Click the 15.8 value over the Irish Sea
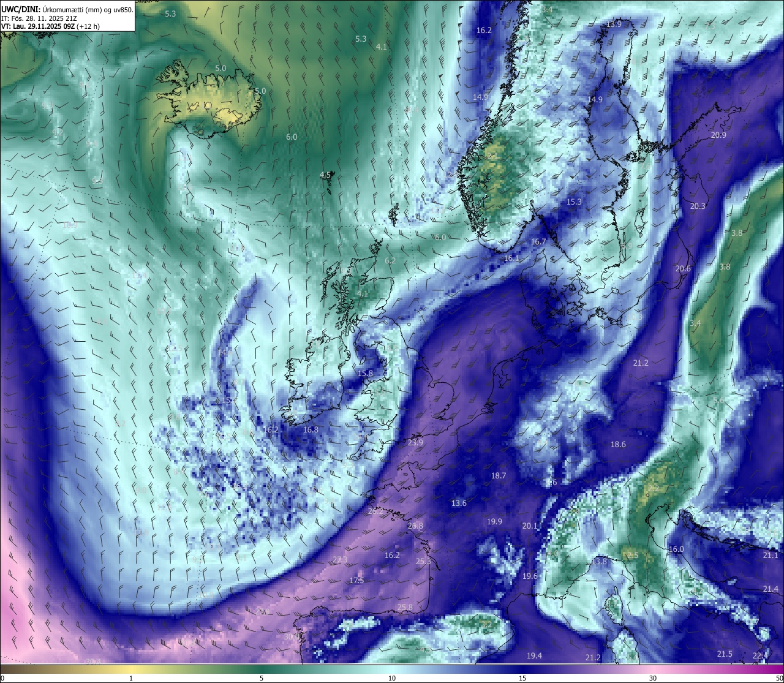The width and height of the screenshot is (784, 683). click(365, 373)
